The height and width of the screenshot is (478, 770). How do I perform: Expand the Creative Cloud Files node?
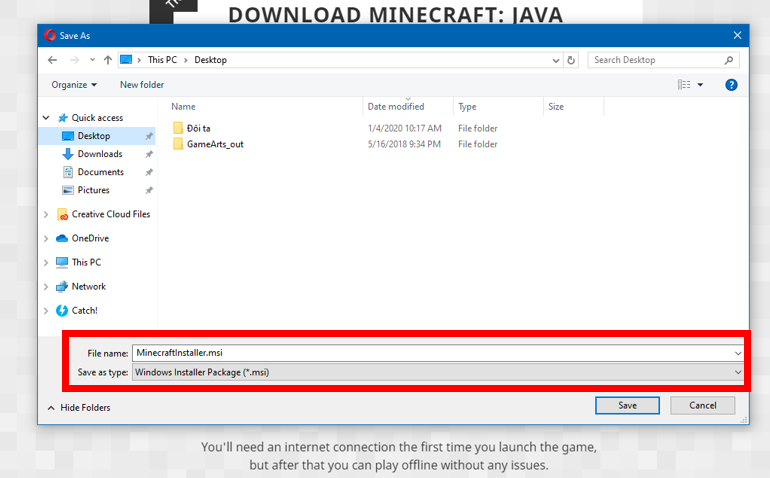(46, 214)
